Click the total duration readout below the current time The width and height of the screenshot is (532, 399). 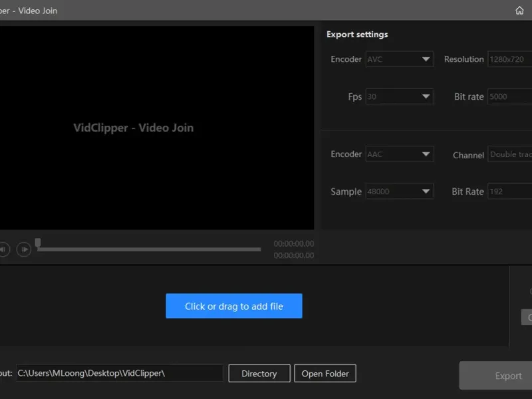point(294,255)
